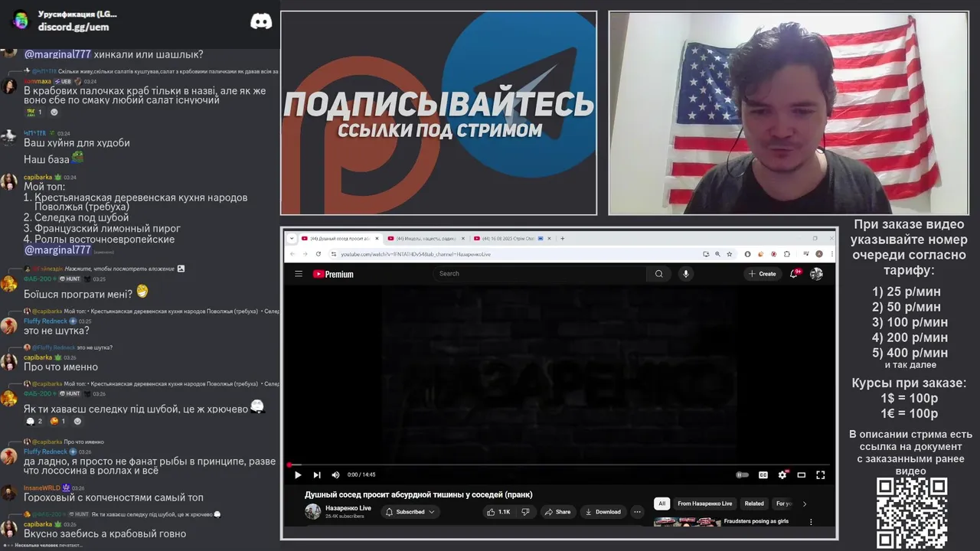View site information icon in address bar
This screenshot has width=980, height=551.
click(334, 254)
